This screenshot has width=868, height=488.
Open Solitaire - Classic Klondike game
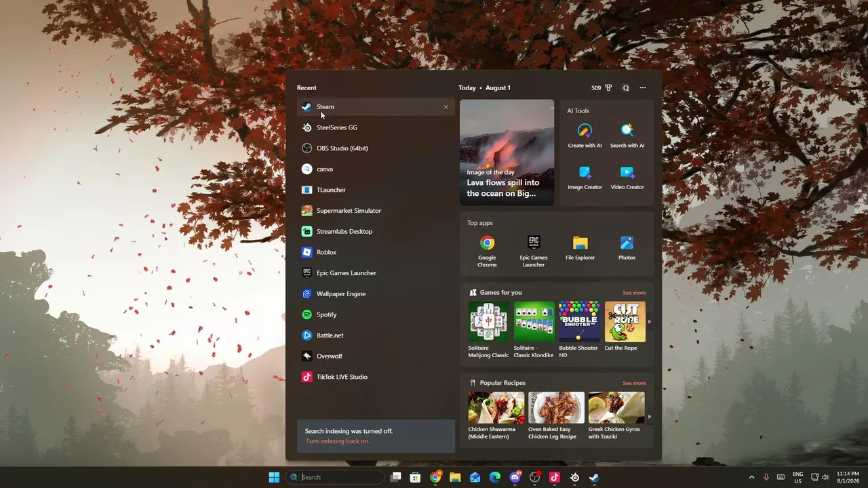coord(534,330)
